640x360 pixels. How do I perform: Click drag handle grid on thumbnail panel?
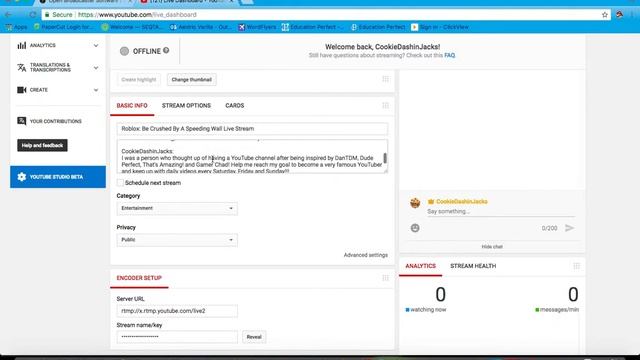point(385,79)
